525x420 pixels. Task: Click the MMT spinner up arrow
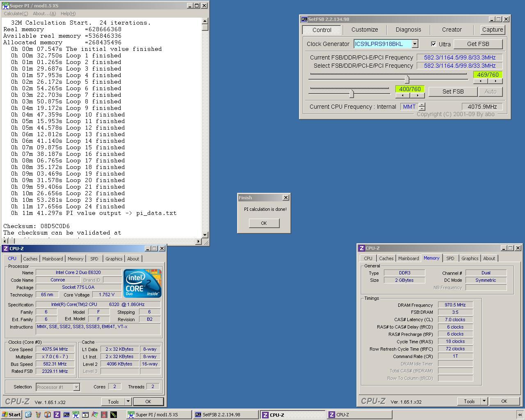pos(422,105)
